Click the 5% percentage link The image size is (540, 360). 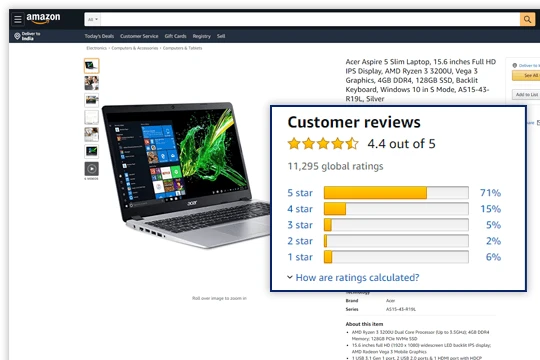click(493, 225)
